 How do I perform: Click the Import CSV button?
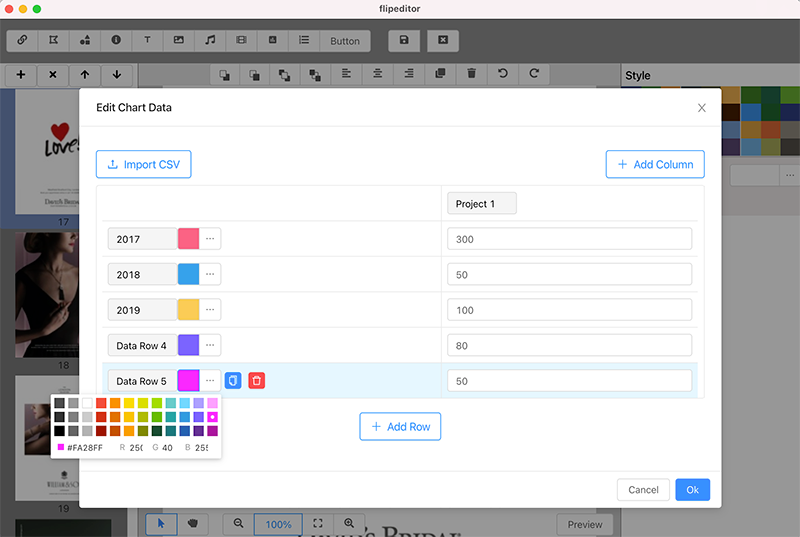click(x=144, y=164)
